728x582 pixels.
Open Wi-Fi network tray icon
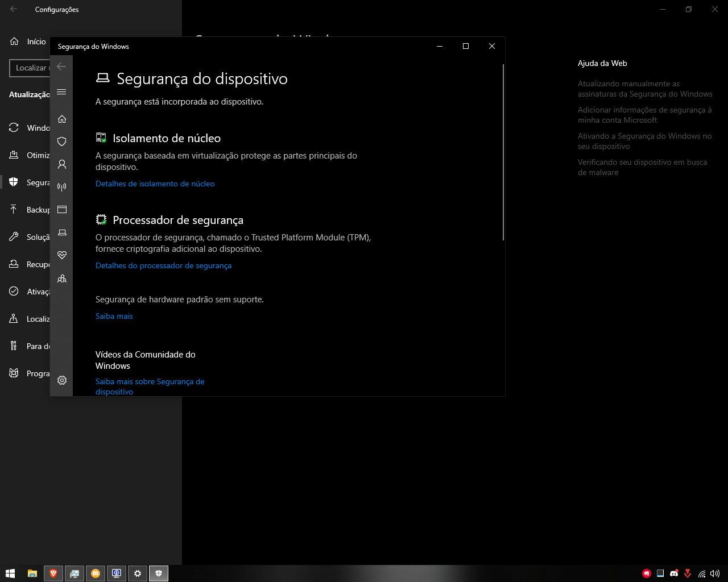(x=702, y=573)
